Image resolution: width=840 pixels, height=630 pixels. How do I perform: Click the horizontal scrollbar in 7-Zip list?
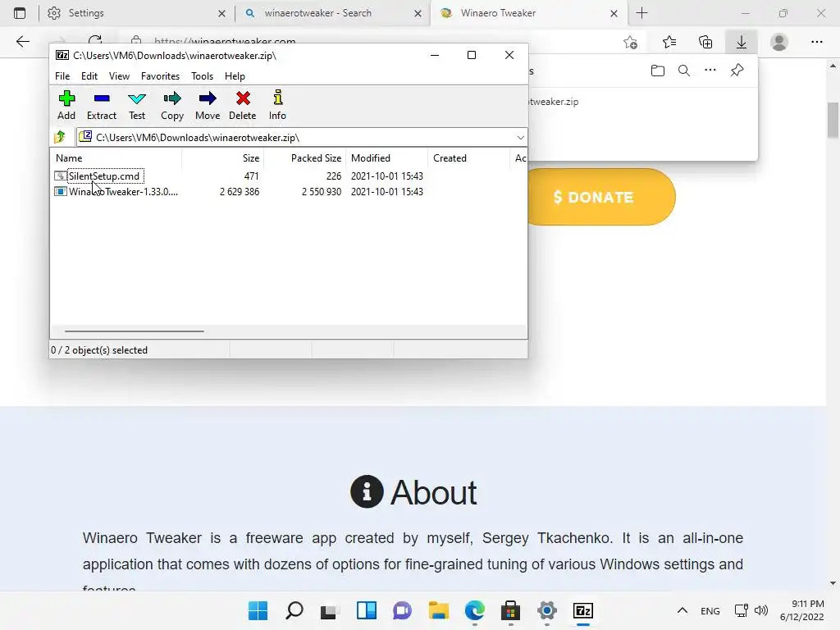click(134, 331)
